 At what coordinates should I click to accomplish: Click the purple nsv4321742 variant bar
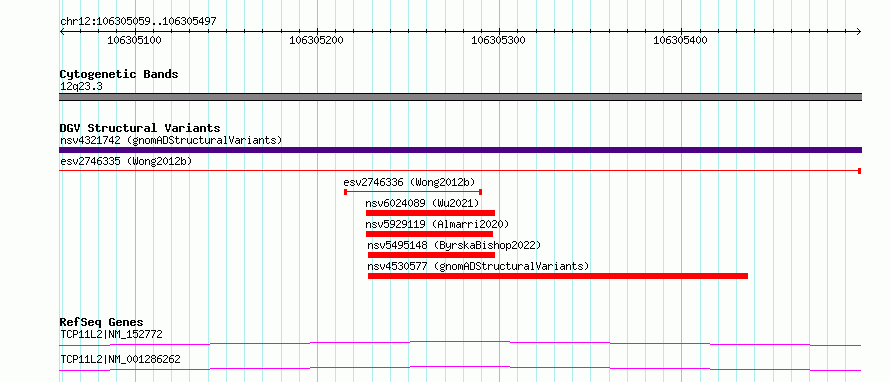460,150
